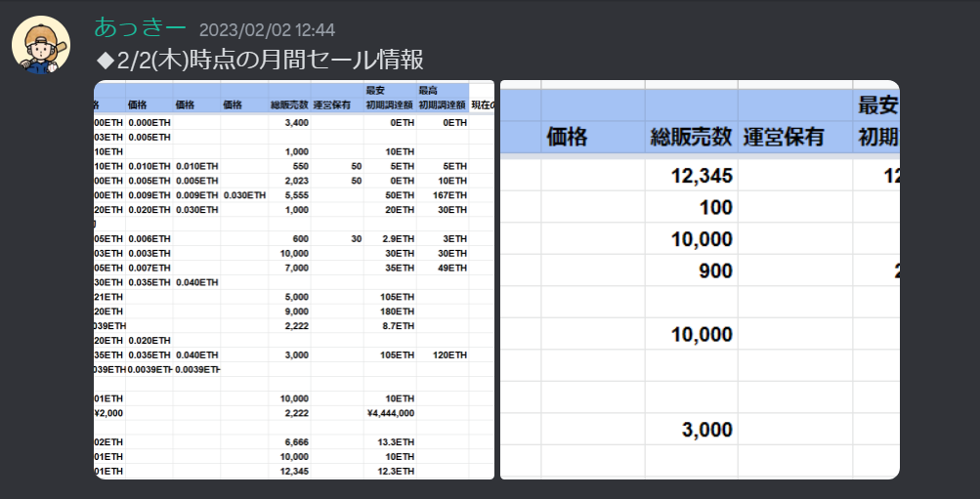Click 総販売数 header in right image
The width and height of the screenshot is (980, 499).
[691, 138]
